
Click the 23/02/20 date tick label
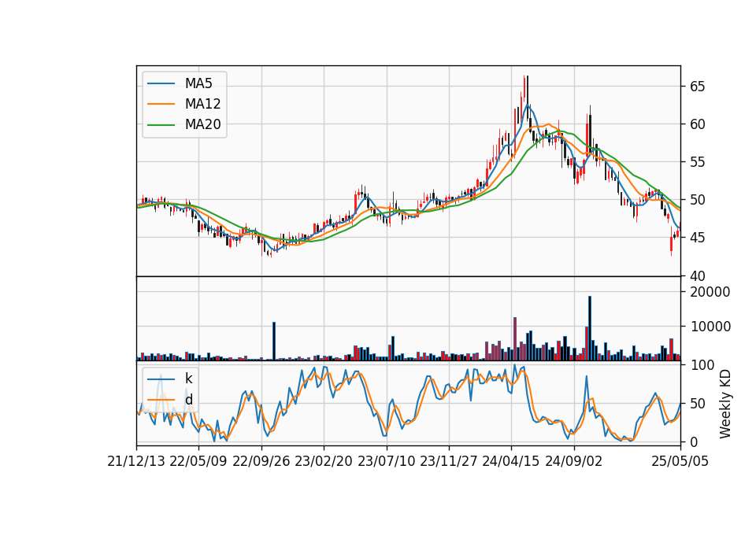[x=324, y=461]
